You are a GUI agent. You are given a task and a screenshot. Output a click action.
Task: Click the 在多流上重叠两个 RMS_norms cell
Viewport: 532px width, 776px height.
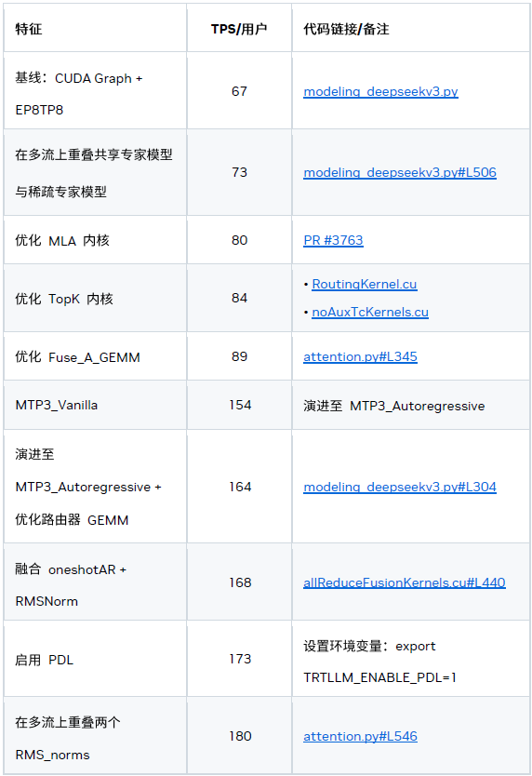point(95,736)
